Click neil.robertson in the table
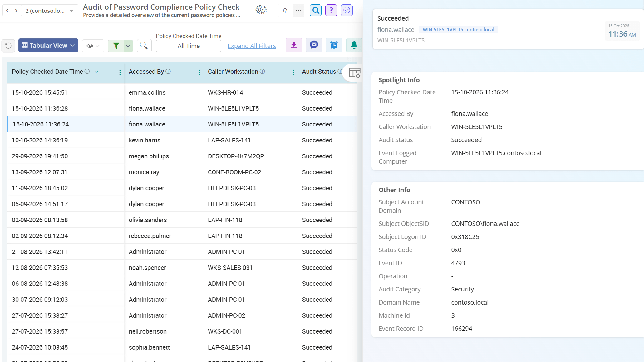The image size is (644, 362). 148,331
